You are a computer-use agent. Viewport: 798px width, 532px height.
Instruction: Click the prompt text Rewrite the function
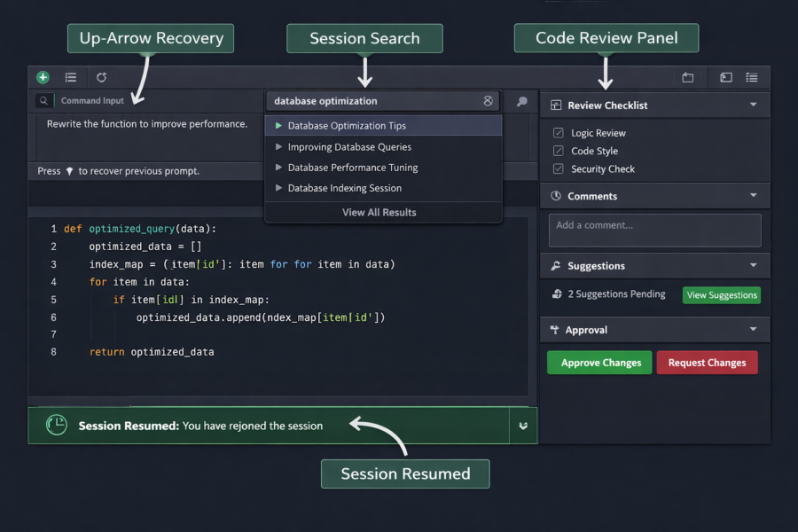tap(147, 124)
